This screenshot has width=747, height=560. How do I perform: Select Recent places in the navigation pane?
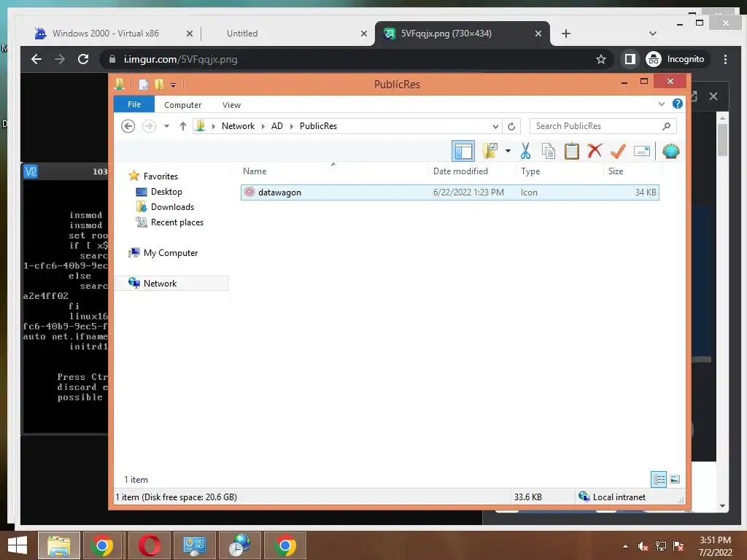click(177, 222)
